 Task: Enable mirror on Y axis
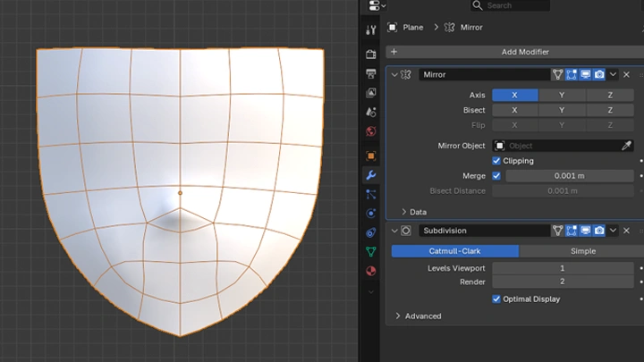pos(562,95)
